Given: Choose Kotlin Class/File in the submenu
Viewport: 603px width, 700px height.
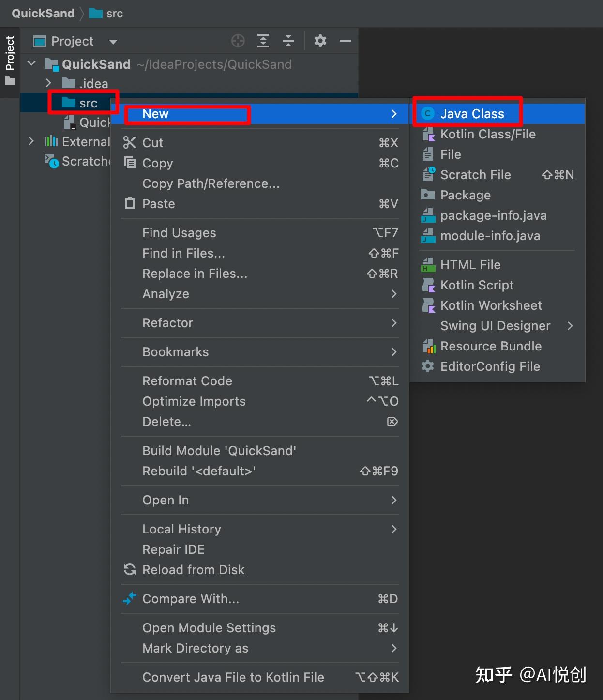Looking at the screenshot, I should coord(487,134).
